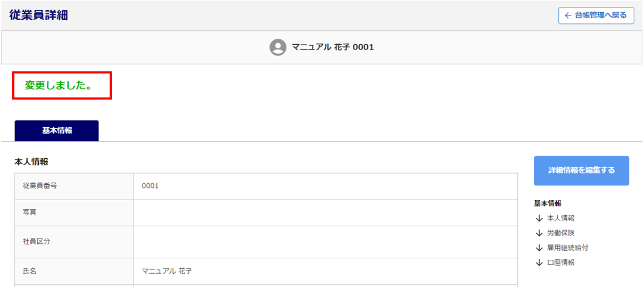
Task: Click the header name マニュアル 花子 0001
Action: (333, 47)
